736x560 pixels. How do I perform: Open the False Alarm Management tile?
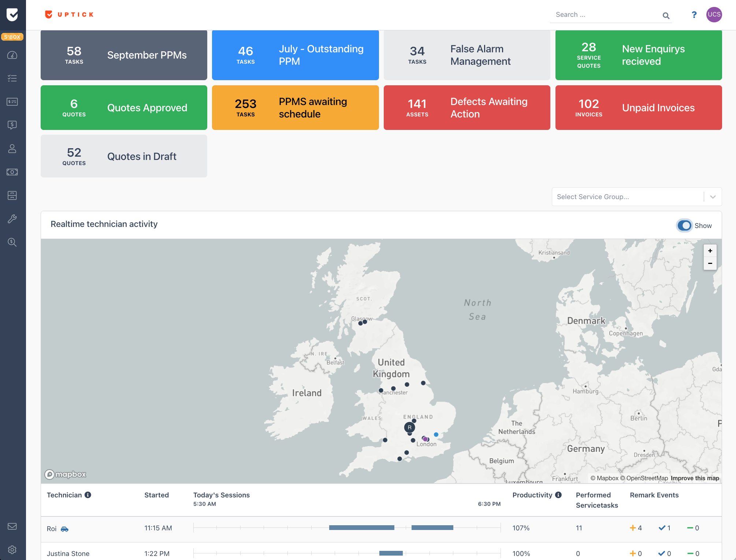(x=467, y=55)
